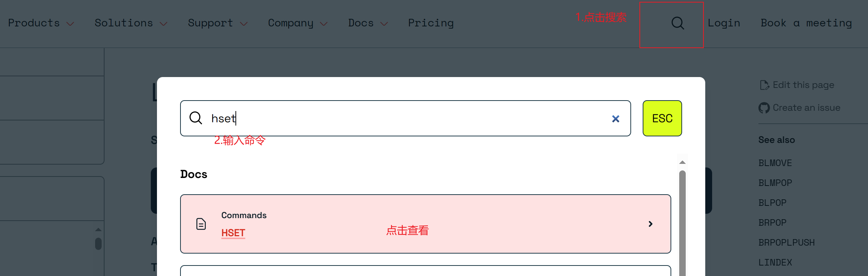This screenshot has height=276, width=868.
Task: Click the document icon next to Commands result
Action: pos(201,224)
